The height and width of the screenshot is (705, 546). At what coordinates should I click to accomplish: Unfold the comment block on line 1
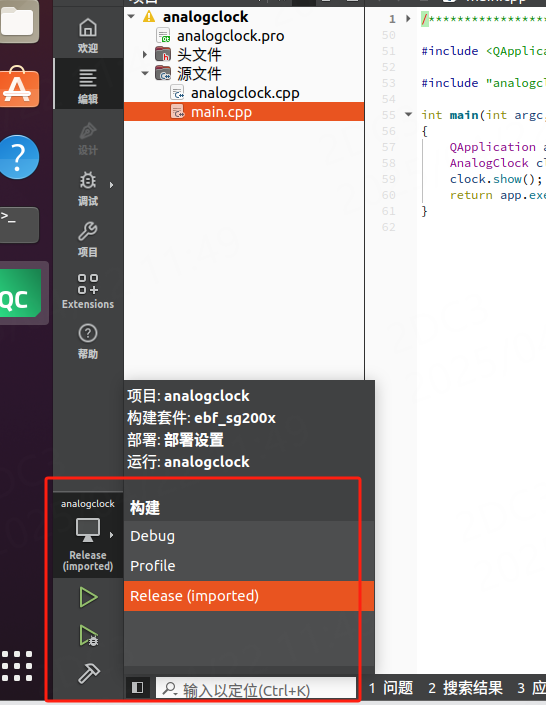click(x=408, y=18)
